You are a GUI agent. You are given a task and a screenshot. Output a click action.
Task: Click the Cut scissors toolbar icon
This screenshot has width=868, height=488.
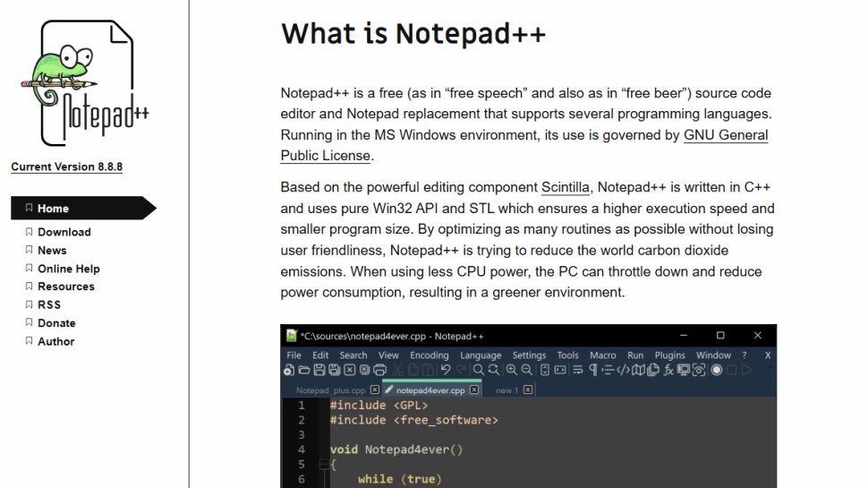click(x=397, y=370)
